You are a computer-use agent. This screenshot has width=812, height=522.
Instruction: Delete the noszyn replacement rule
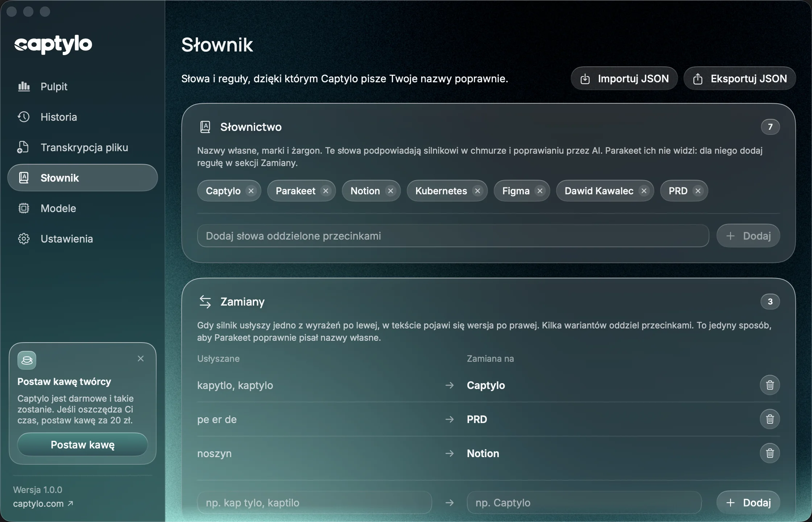click(770, 453)
